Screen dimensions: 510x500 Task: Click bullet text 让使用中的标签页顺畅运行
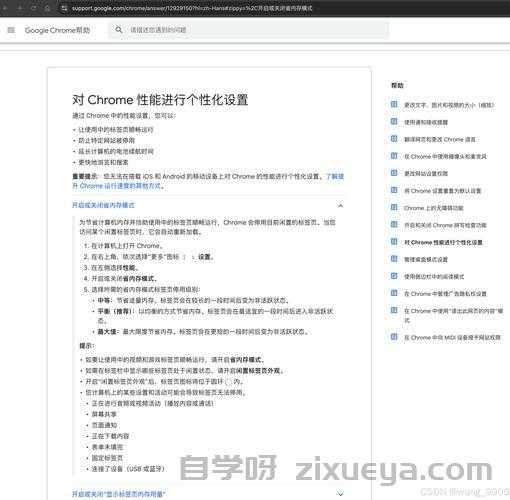tap(116, 130)
